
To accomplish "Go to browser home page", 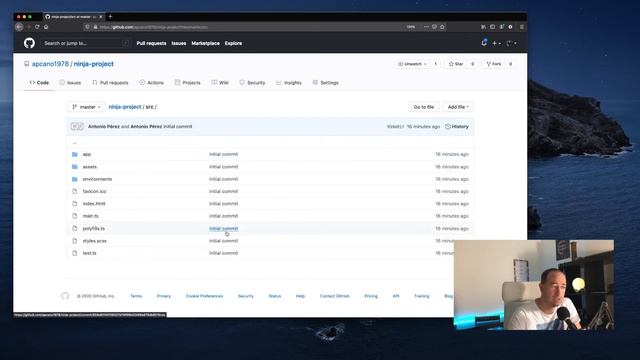I will [x=46, y=27].
